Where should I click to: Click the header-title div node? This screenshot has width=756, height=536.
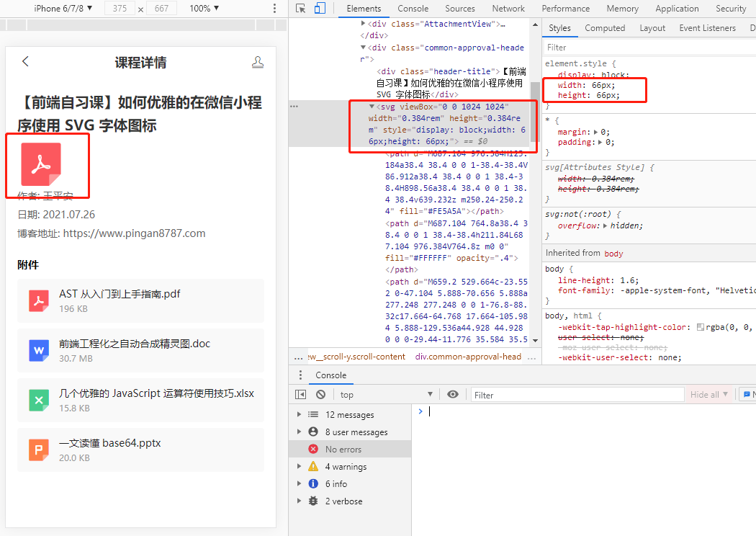pyautogui.click(x=451, y=83)
